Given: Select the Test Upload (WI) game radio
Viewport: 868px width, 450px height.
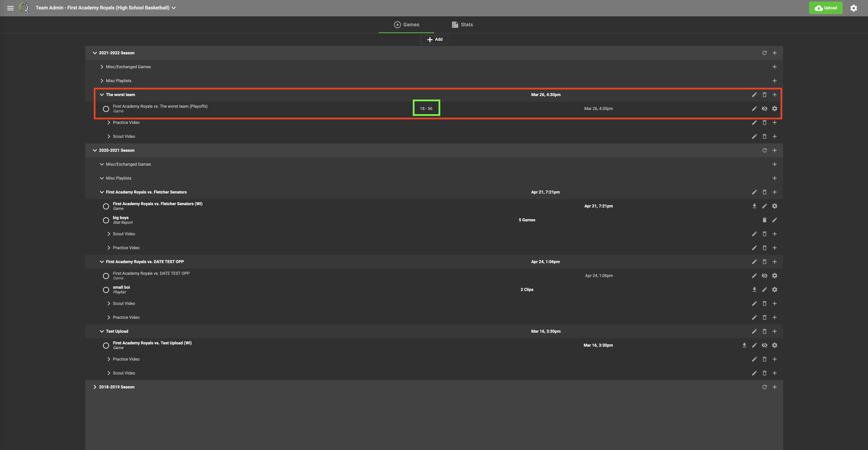Looking at the screenshot, I should tap(106, 346).
